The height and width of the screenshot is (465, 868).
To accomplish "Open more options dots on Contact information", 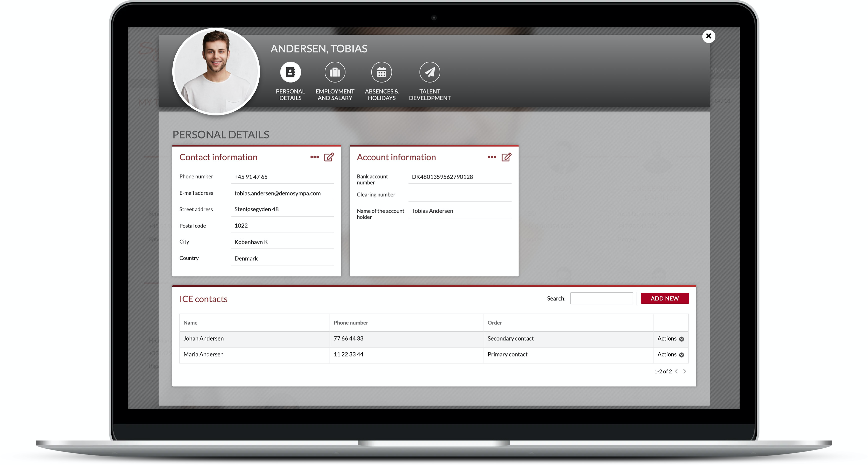I will tap(314, 157).
